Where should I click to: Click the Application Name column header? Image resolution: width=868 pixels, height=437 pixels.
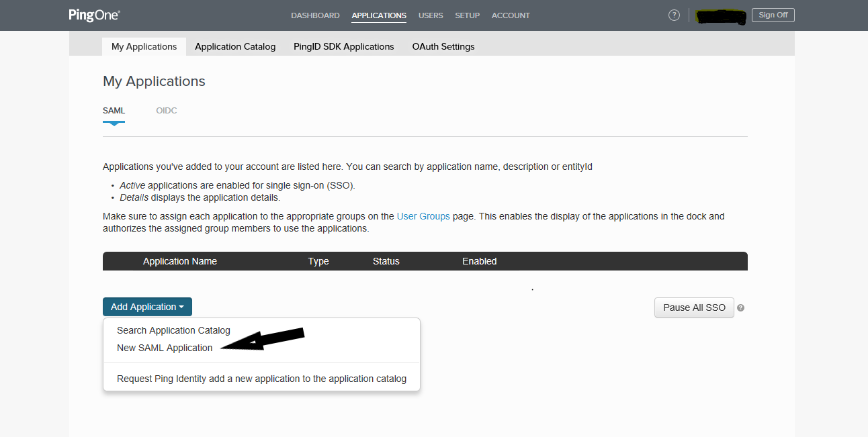pos(180,261)
